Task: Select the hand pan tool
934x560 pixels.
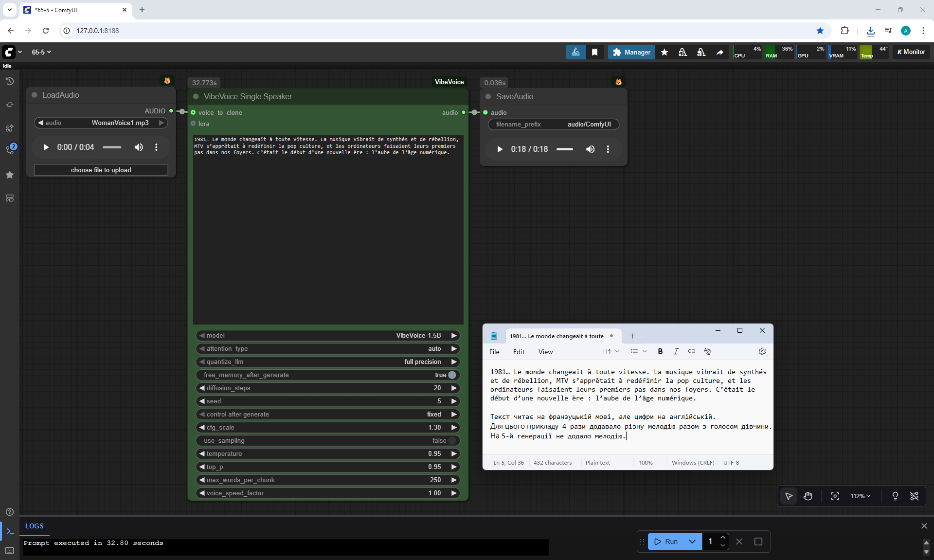Action: pyautogui.click(x=808, y=496)
